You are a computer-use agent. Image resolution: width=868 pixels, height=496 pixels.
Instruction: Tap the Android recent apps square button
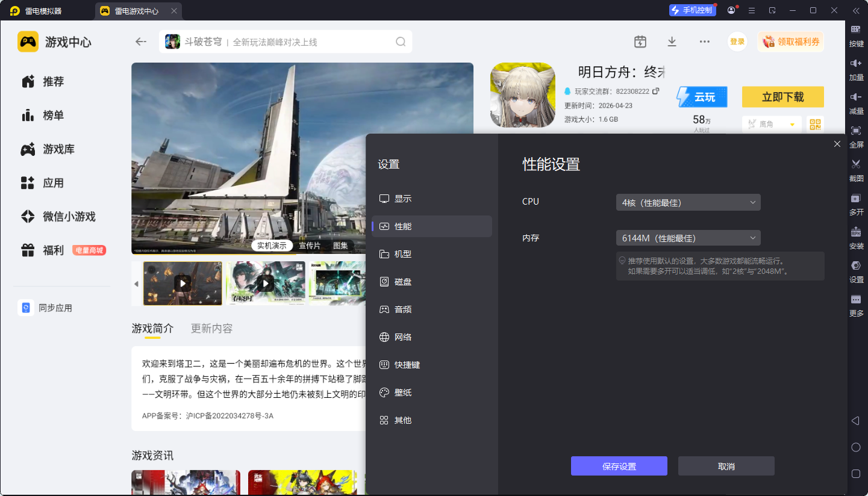click(855, 474)
